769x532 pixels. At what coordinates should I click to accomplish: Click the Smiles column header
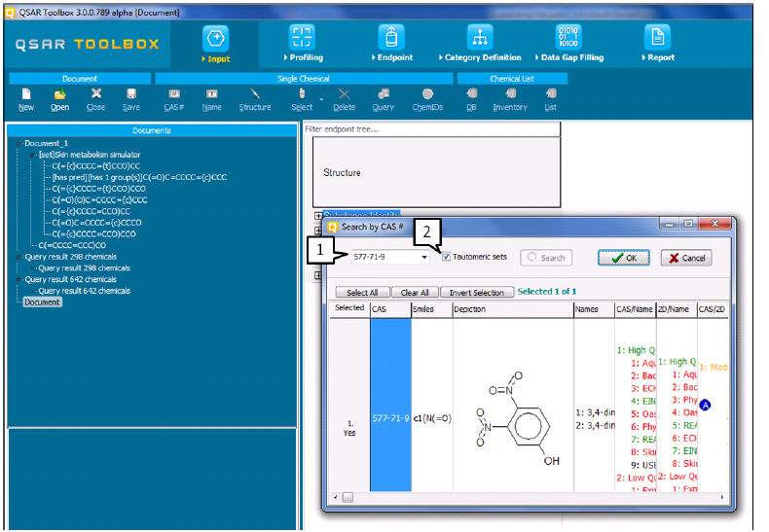point(431,309)
